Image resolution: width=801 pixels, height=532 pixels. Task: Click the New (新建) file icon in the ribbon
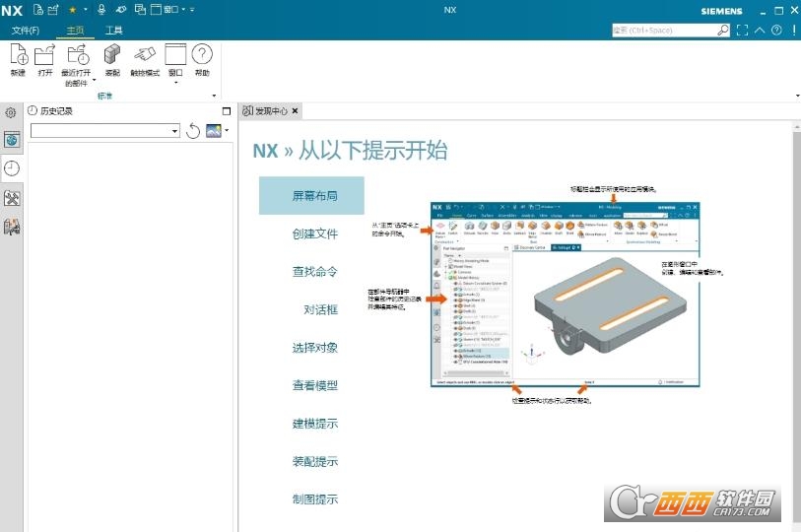pos(19,53)
